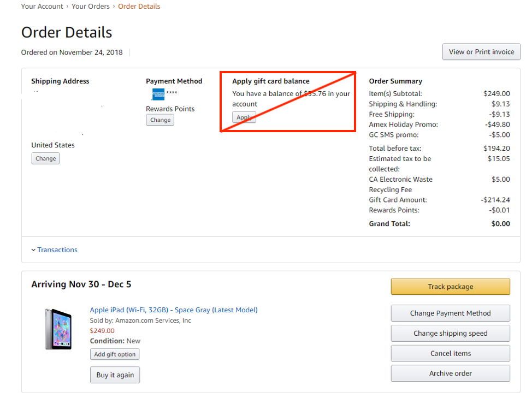Click the Arriving Nov 30 - Dec 5 heading
The image size is (532, 398).
[81, 284]
